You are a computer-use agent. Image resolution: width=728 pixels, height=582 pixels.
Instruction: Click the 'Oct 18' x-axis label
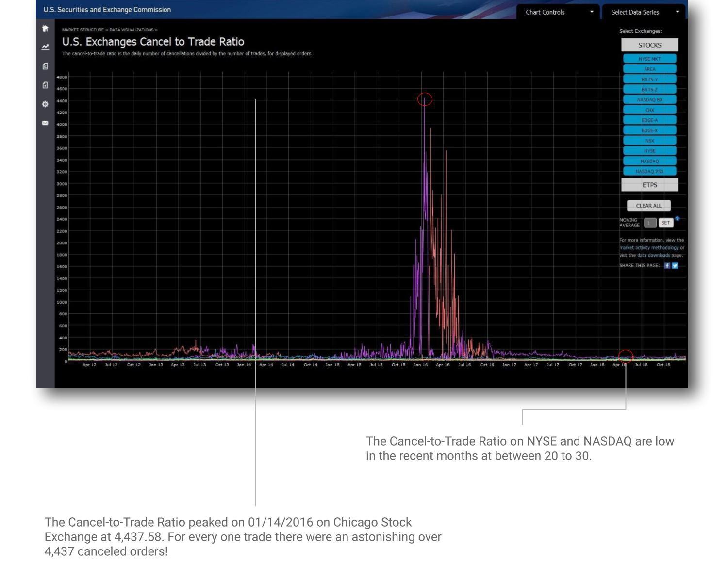tap(663, 365)
